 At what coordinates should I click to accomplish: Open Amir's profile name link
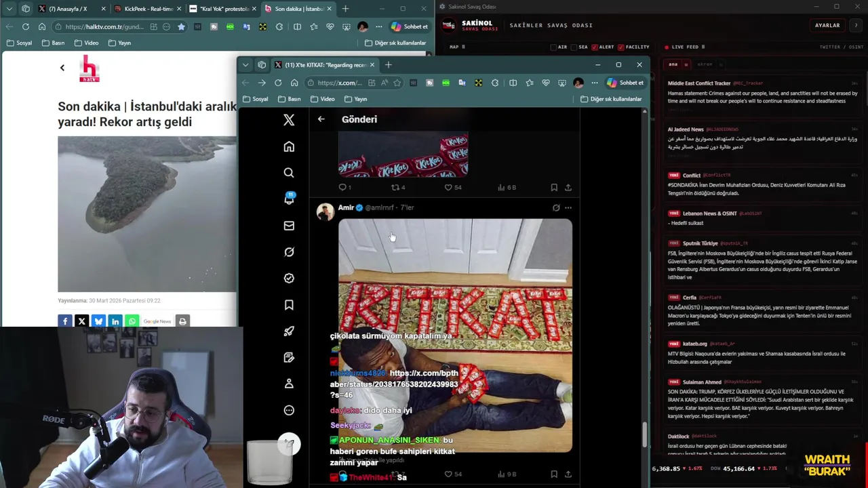click(346, 207)
